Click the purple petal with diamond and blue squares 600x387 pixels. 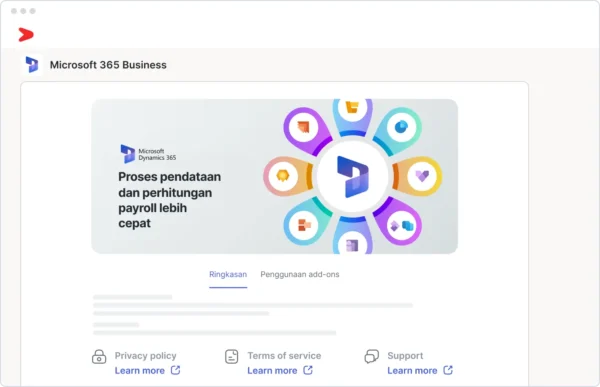pos(401,226)
